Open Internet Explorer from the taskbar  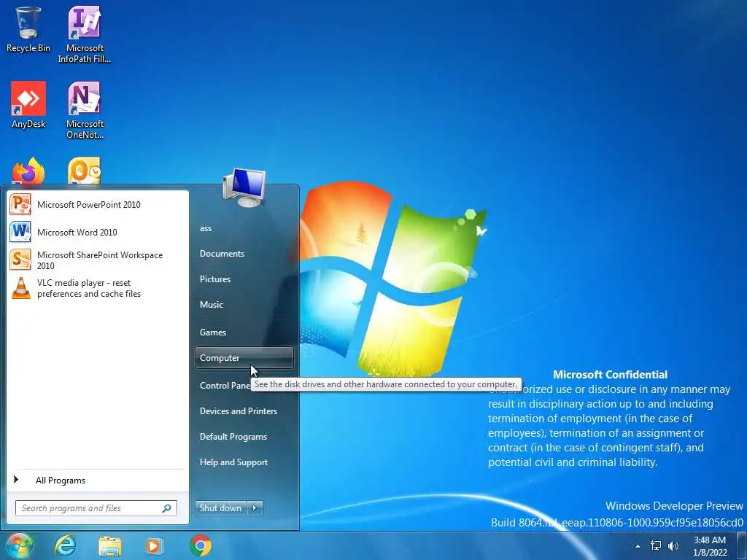coord(65,545)
